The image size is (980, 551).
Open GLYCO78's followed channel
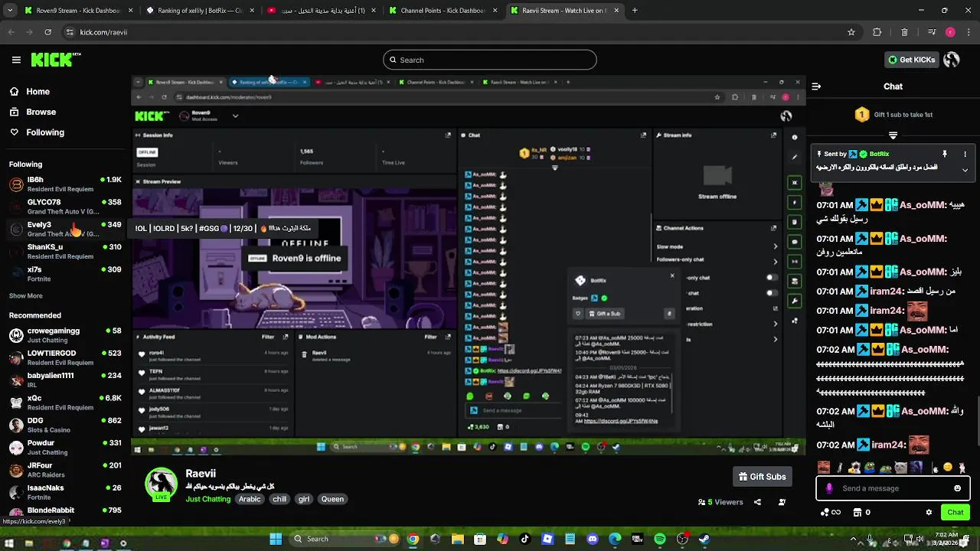tap(65, 207)
